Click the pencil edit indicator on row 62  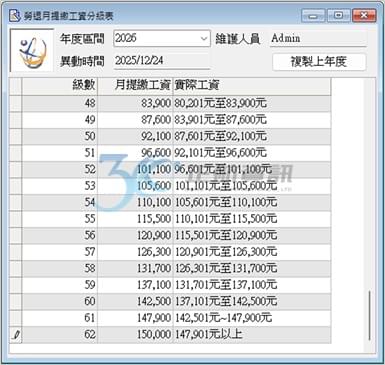(x=15, y=335)
